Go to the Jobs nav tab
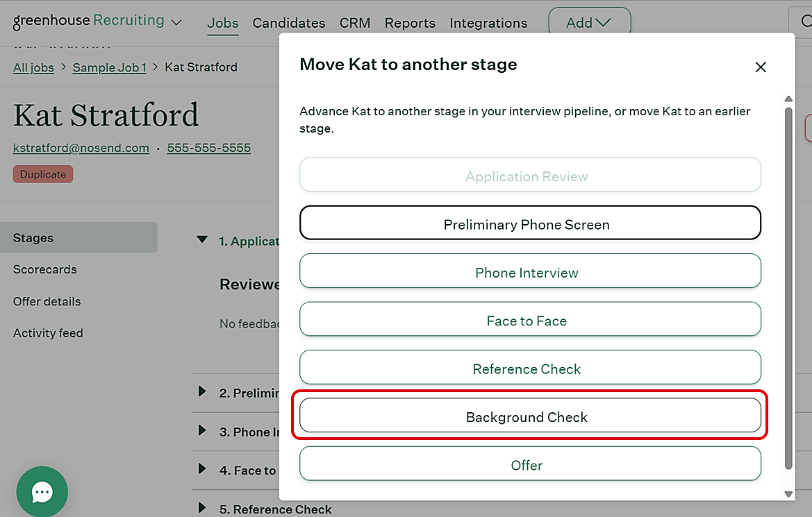 (223, 24)
